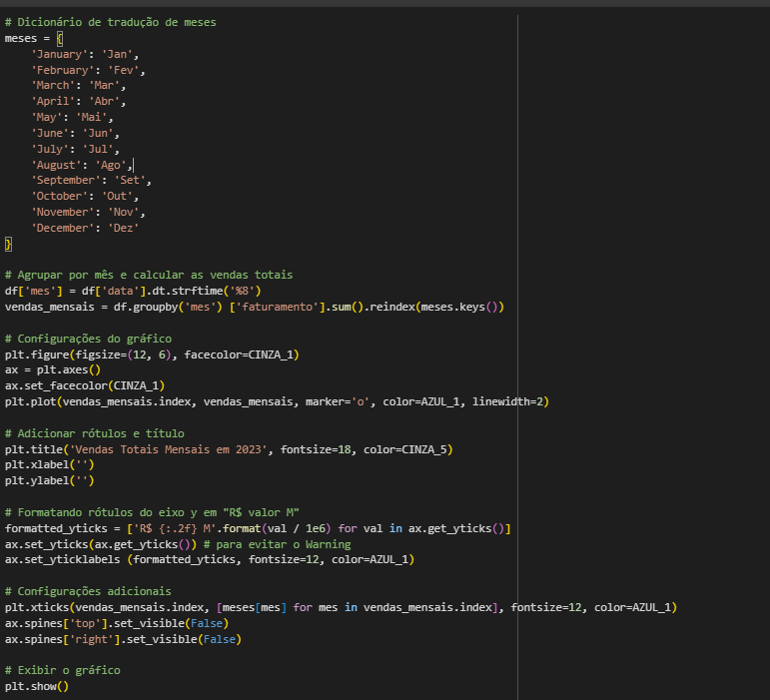The width and height of the screenshot is (770, 700).
Task: Click the line 'plt.xlabel('')'
Action: (50, 464)
